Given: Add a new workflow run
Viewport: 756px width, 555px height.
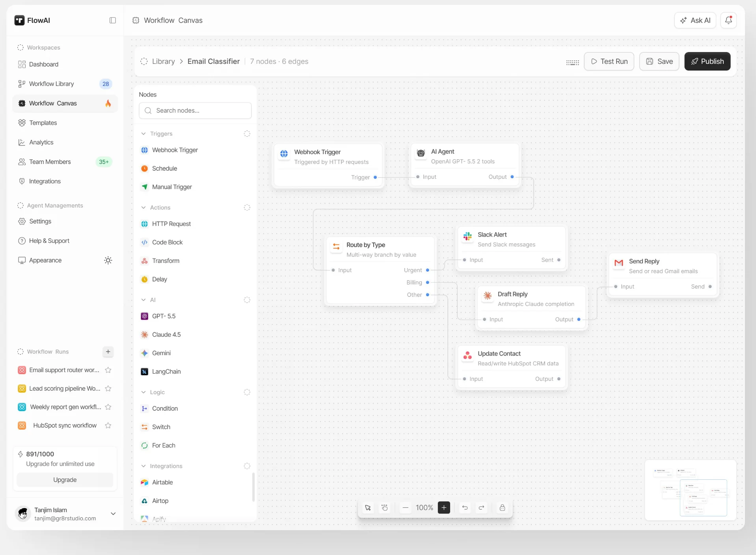Looking at the screenshot, I should coord(108,352).
